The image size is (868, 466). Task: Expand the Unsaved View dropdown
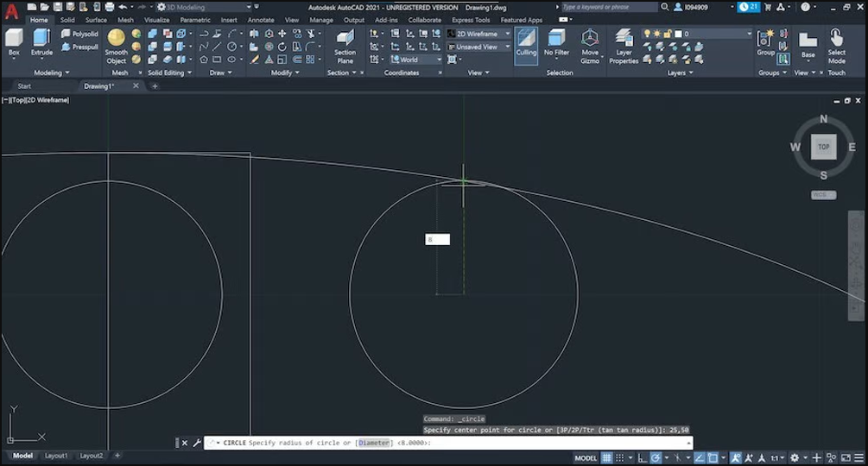tap(479, 47)
